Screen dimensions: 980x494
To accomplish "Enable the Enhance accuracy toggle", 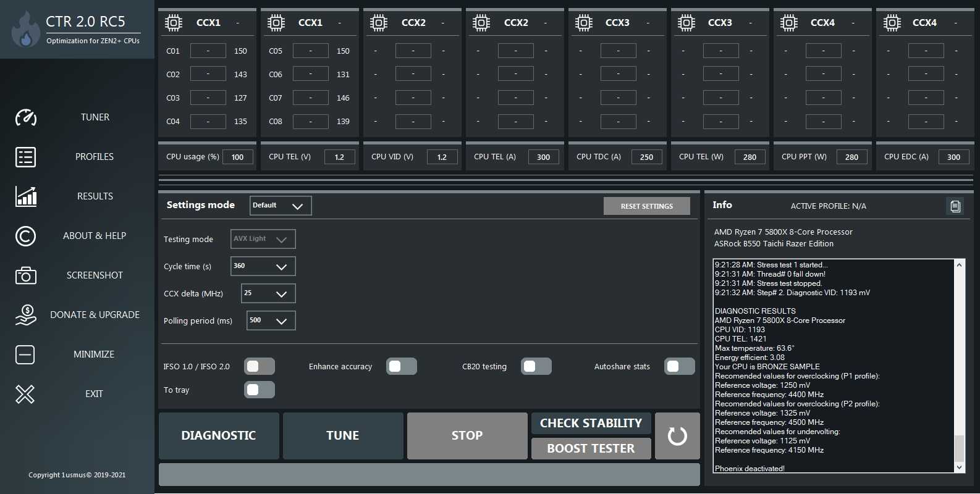I will click(x=402, y=367).
